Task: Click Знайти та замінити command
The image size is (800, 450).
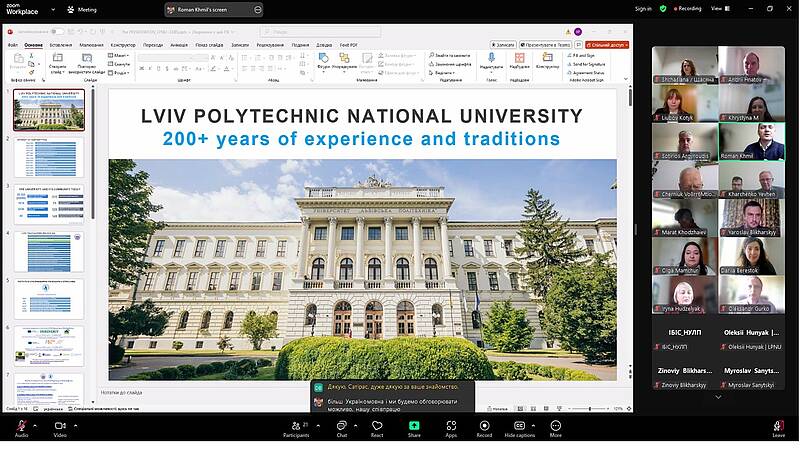Action: (x=449, y=55)
